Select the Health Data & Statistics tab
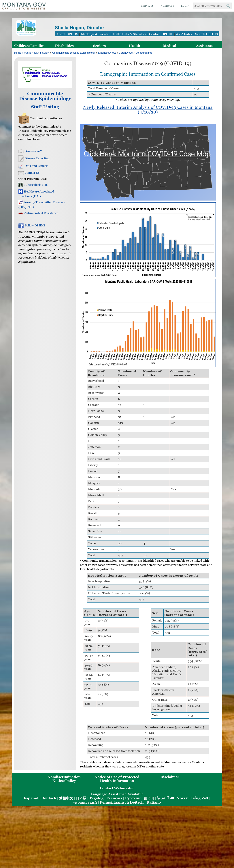The image size is (234, 868). coord(129,34)
